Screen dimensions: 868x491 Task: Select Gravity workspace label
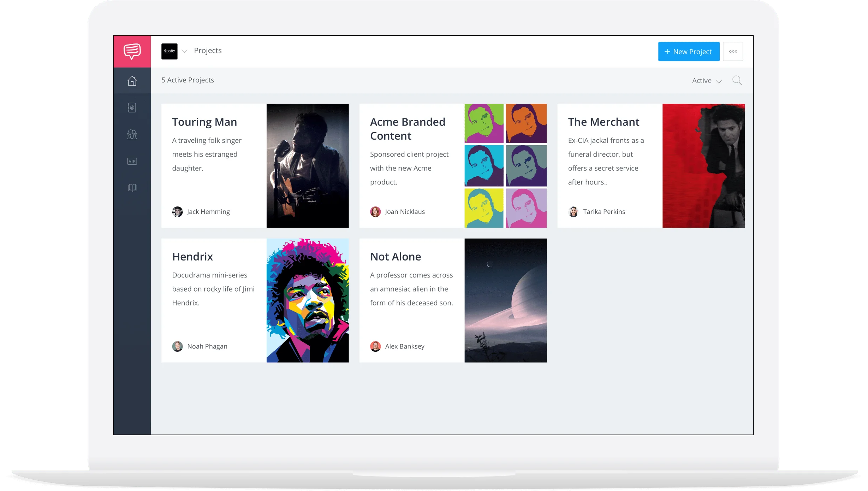(x=169, y=51)
